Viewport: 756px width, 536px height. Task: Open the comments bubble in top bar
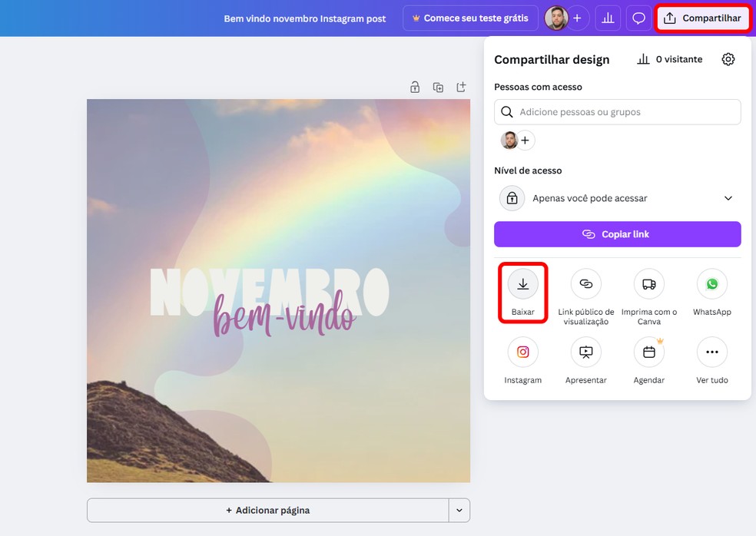[638, 17]
